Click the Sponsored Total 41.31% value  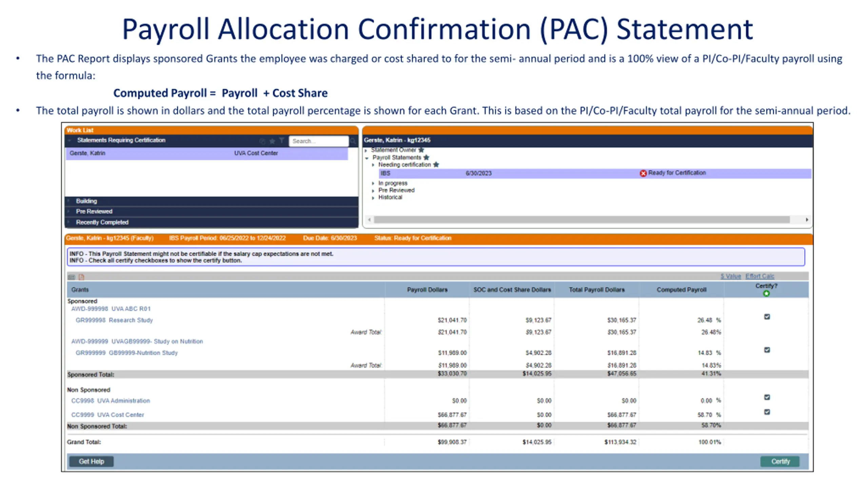tap(711, 373)
